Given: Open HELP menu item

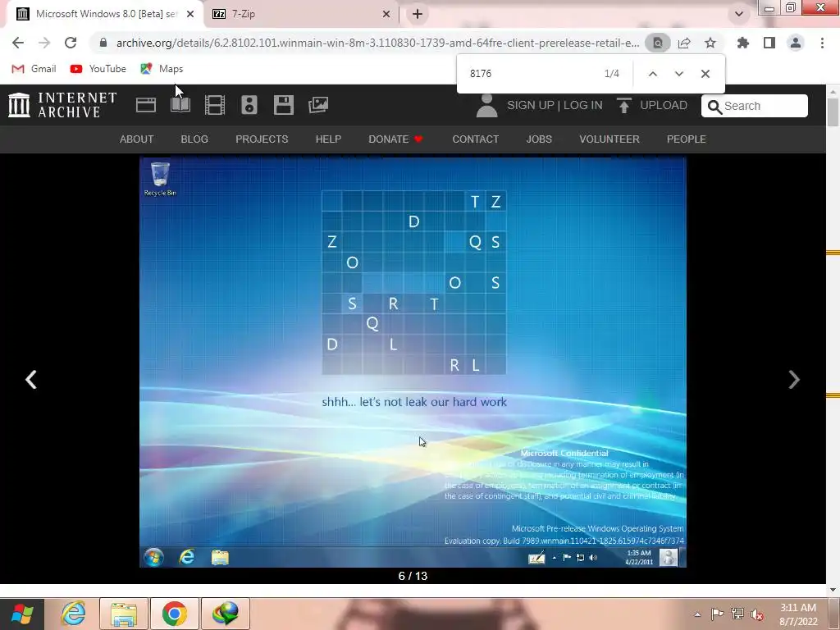Looking at the screenshot, I should point(328,139).
